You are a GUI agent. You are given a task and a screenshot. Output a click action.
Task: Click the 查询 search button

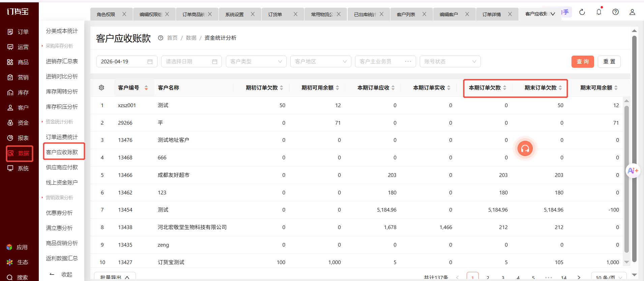(583, 61)
